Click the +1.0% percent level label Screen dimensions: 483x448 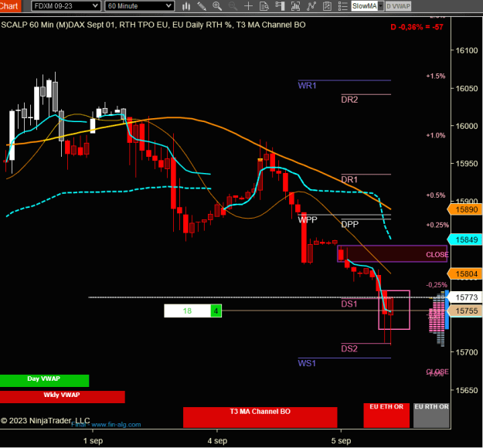click(436, 135)
